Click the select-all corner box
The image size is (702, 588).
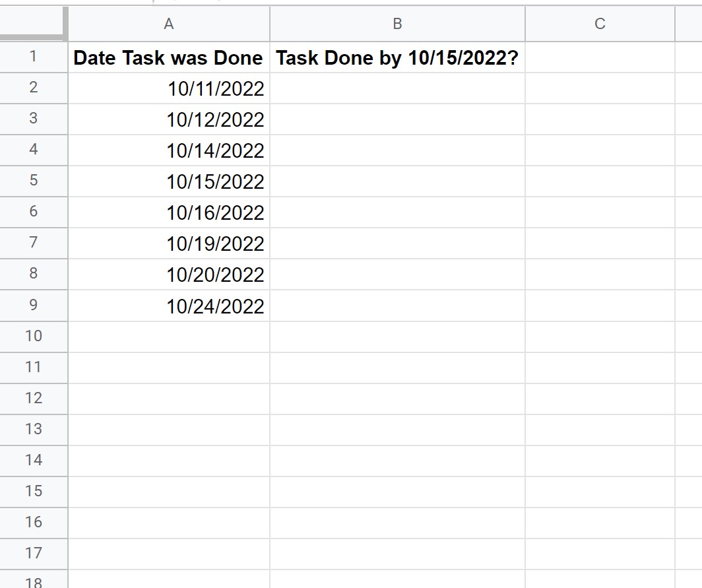(34, 24)
